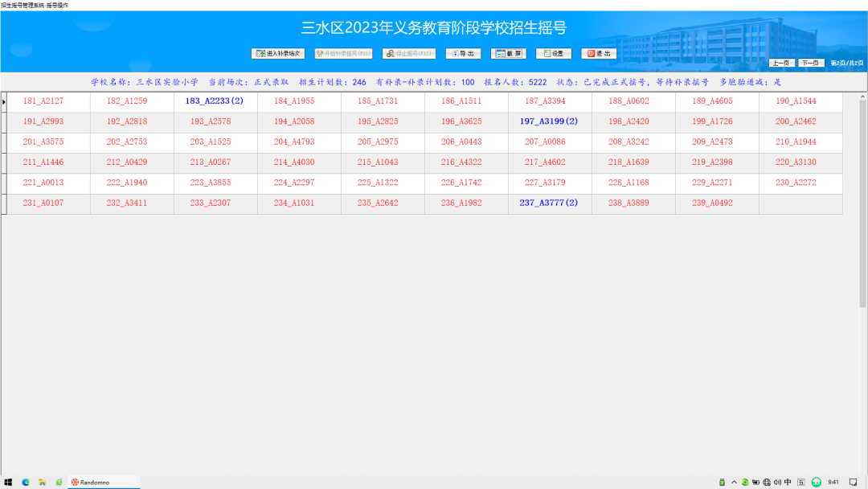Click battery tray icon
Viewport: 868px width, 489px height.
(755, 483)
